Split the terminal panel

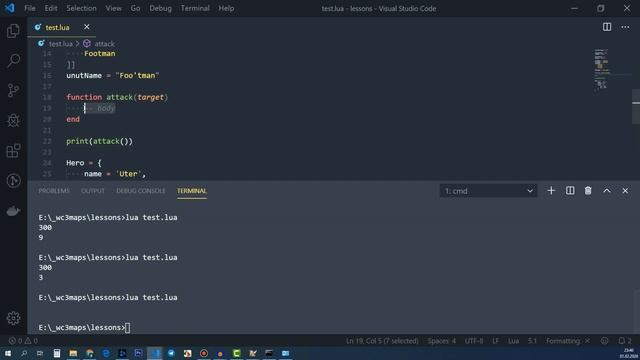tap(570, 191)
